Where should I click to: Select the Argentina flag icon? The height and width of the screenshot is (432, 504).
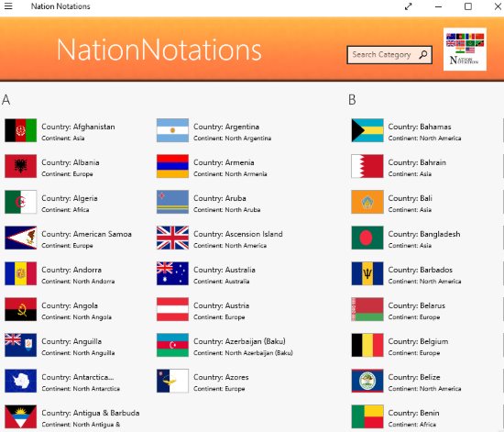point(172,130)
